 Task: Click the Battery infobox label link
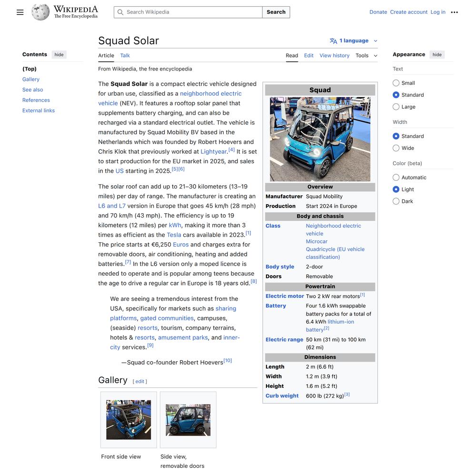(276, 306)
